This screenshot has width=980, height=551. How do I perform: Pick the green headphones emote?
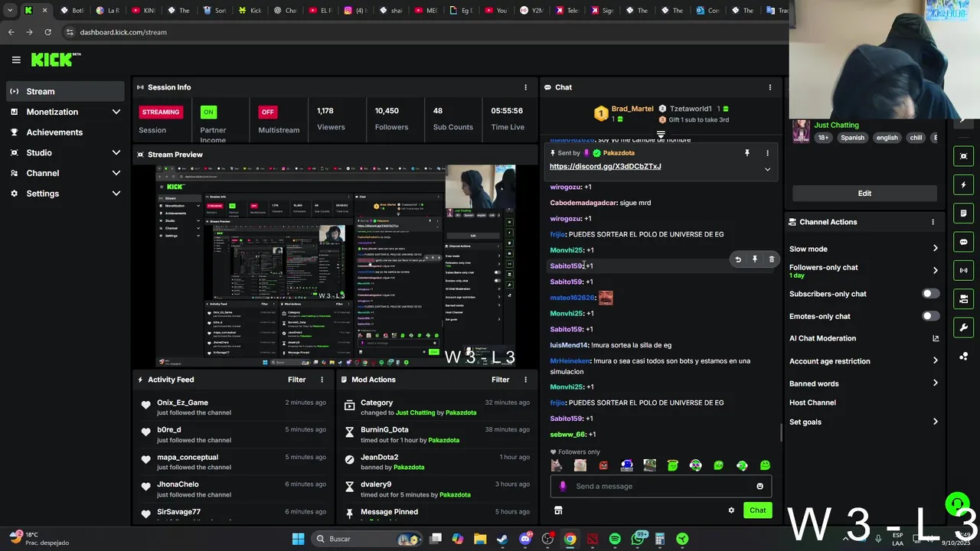tap(742, 465)
